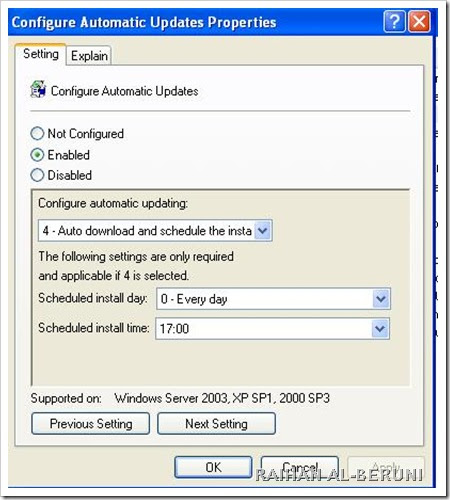The width and height of the screenshot is (450, 500).
Task: Click the dialog title bar text
Action: (x=144, y=22)
